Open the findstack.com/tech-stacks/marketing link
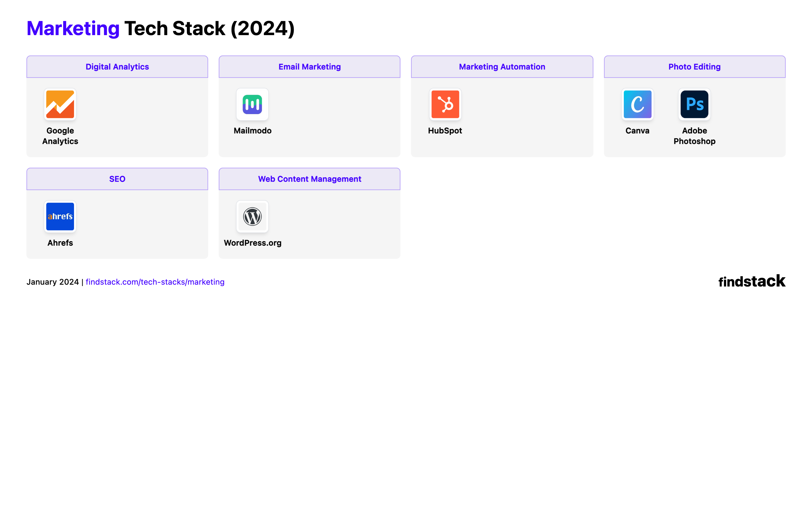 tap(155, 282)
